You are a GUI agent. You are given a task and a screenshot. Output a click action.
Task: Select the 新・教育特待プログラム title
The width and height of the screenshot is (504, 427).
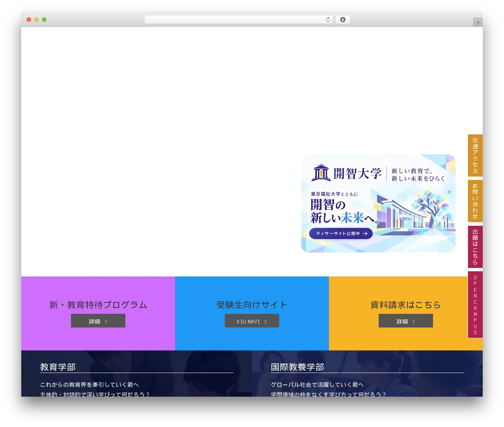coord(98,305)
